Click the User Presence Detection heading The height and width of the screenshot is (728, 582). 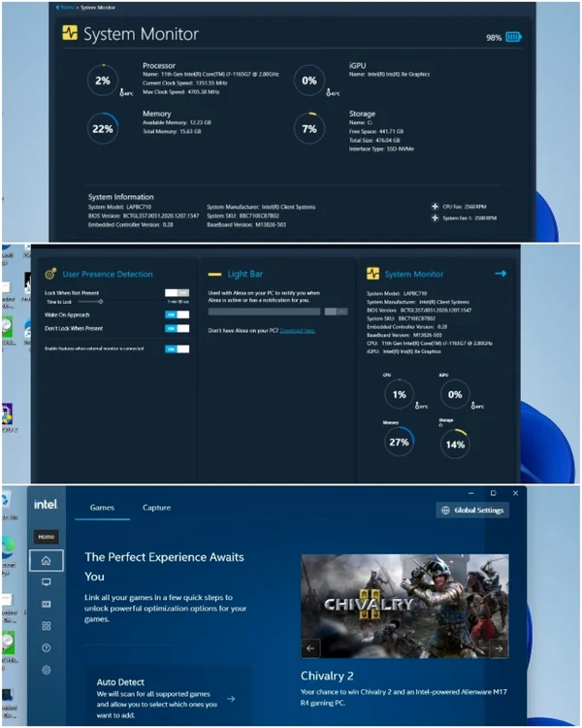[108, 274]
